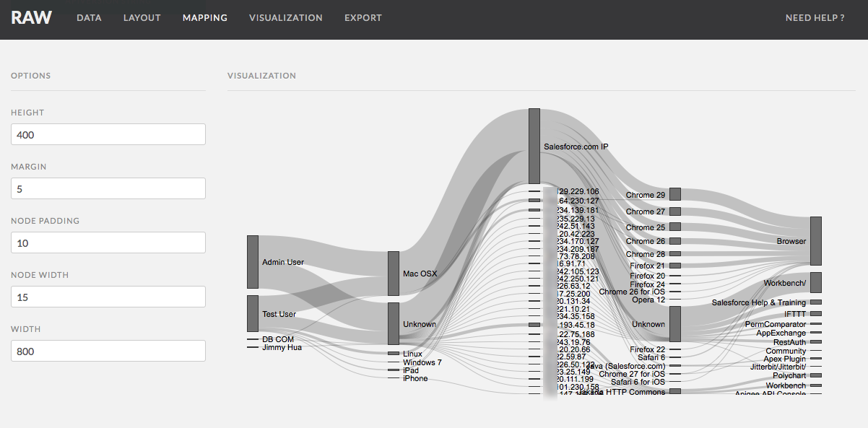Screen dimensions: 868x428
Task: Select the MAPPING tab
Action: point(205,17)
